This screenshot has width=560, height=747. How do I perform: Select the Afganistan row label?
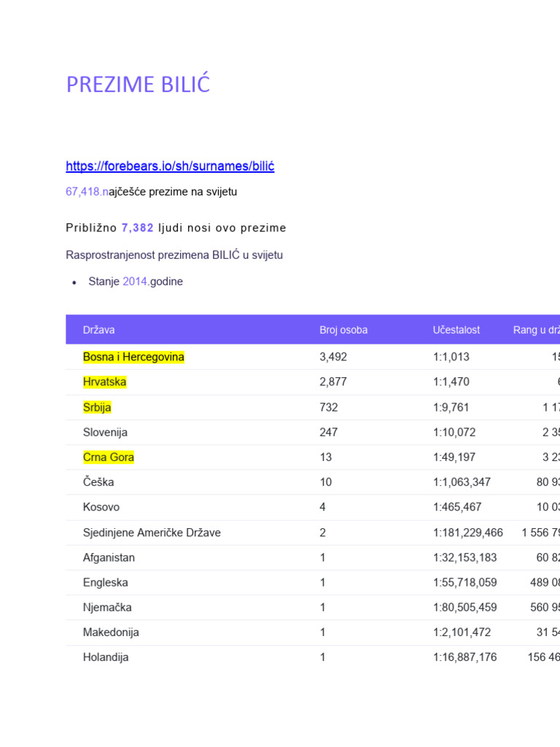(x=109, y=557)
